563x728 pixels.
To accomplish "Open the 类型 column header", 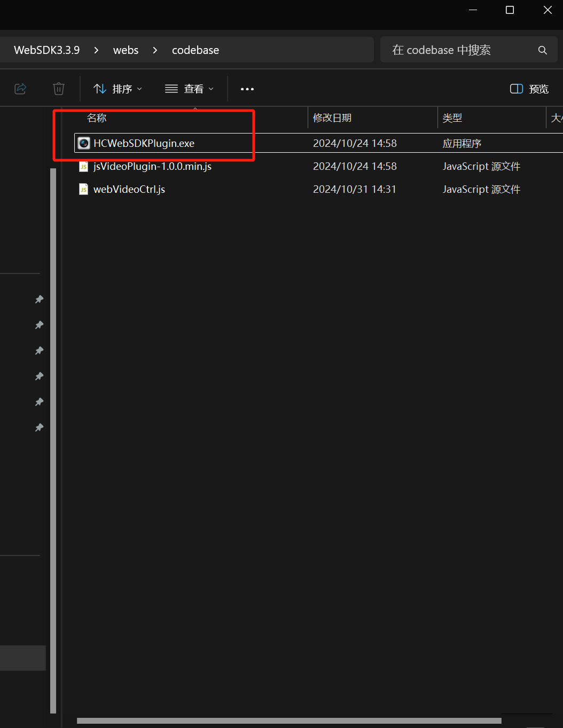I will pyautogui.click(x=452, y=118).
